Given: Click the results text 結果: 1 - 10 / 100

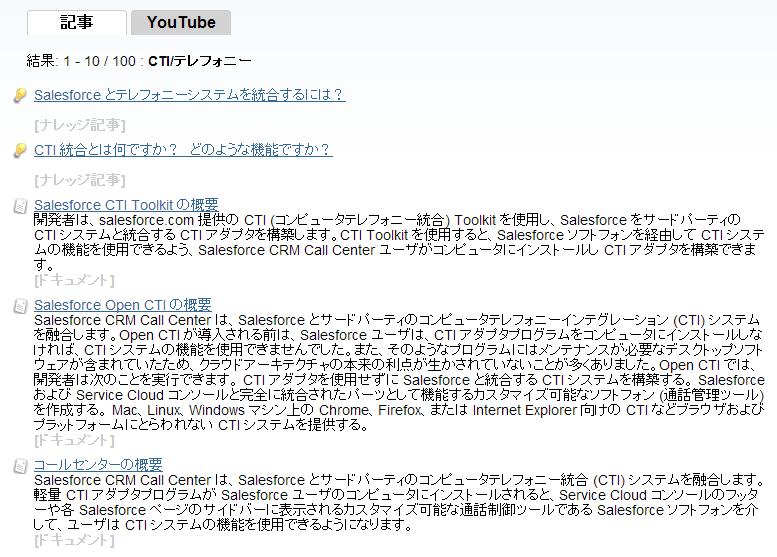Looking at the screenshot, I should coord(81,61).
